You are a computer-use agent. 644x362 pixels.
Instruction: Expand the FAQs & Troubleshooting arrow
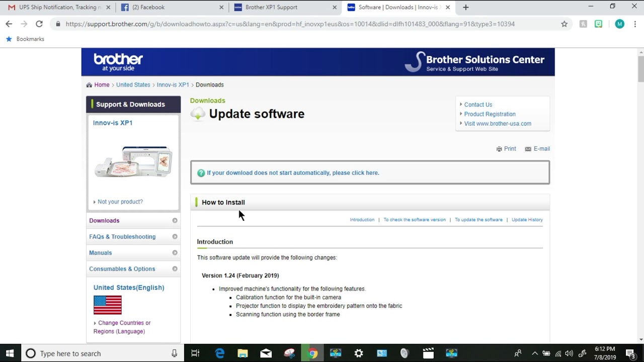click(x=175, y=237)
